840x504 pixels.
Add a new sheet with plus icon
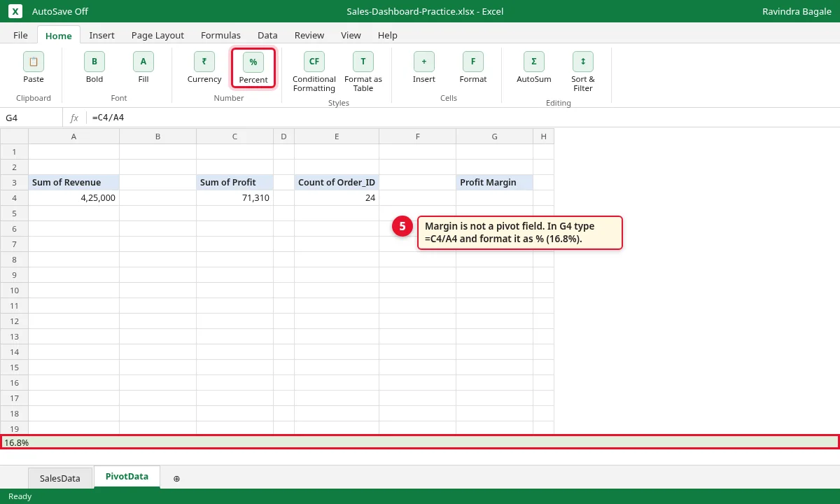coord(176,478)
